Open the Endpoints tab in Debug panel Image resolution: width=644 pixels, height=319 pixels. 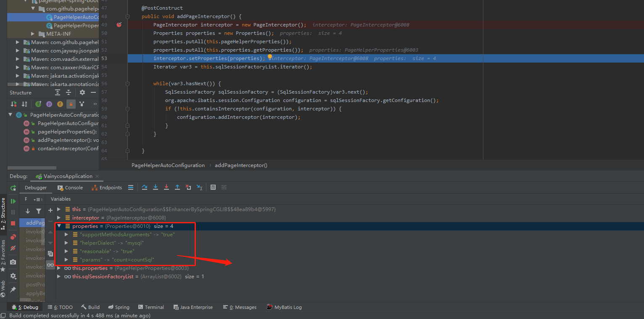point(107,188)
